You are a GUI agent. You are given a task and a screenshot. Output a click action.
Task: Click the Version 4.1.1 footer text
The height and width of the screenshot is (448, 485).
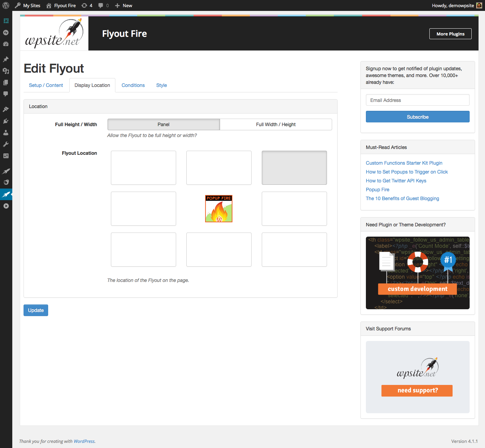(x=464, y=441)
